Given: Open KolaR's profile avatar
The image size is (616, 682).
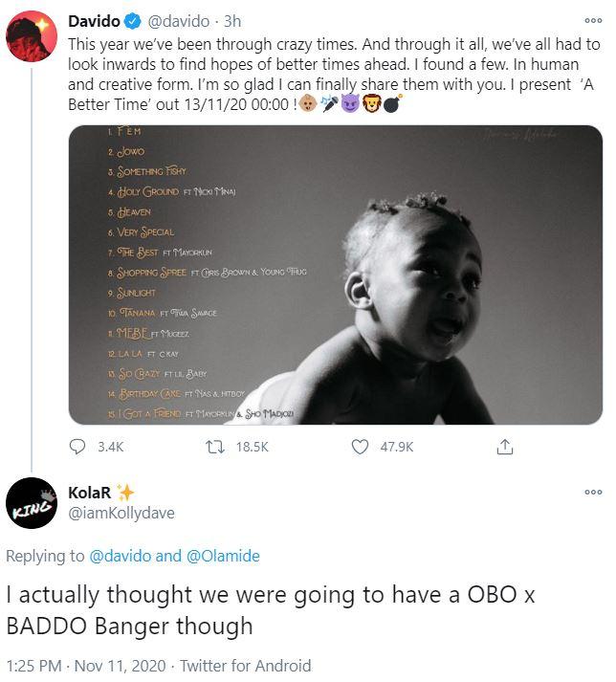Looking at the screenshot, I should point(32,504).
